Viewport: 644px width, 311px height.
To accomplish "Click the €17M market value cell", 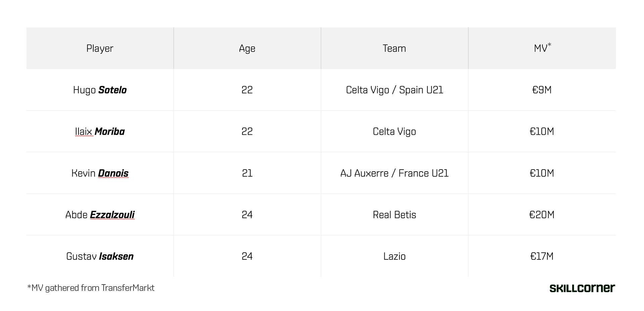I will pyautogui.click(x=542, y=256).
